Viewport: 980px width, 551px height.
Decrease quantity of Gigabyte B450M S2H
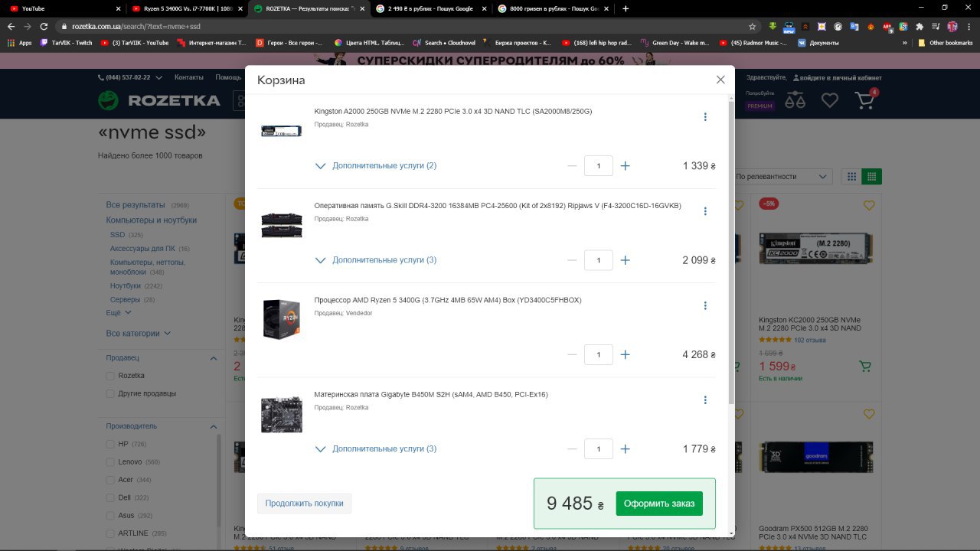(572, 449)
